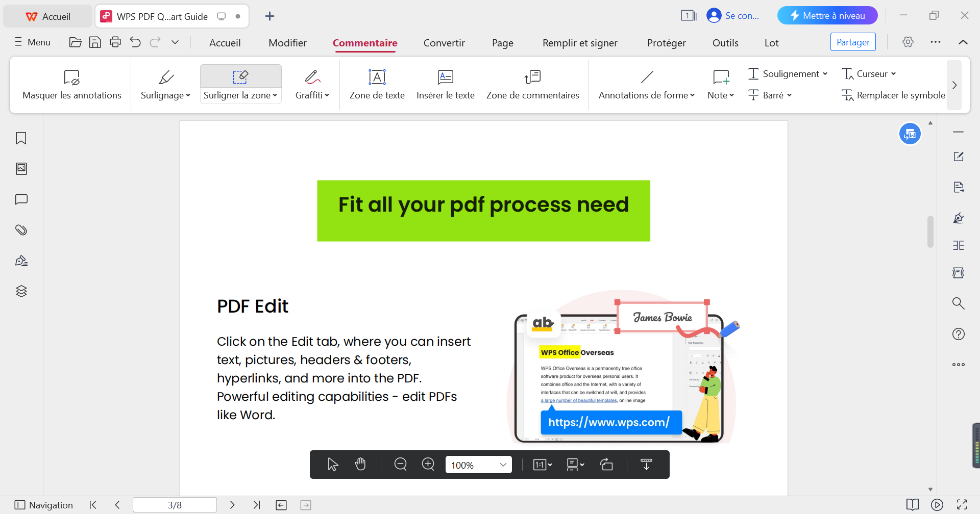Go to the first page
Viewport: 980px width, 514px height.
(x=93, y=505)
